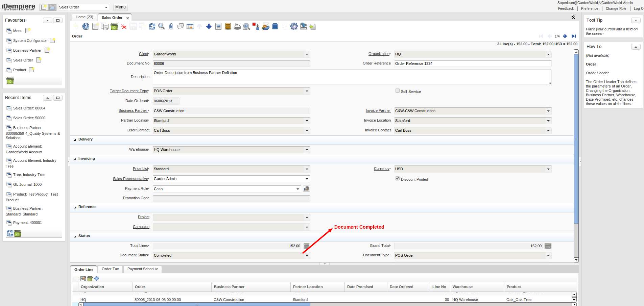Open the Chat/notes icon on the toolbar
644x306 pixels.
(x=180, y=26)
